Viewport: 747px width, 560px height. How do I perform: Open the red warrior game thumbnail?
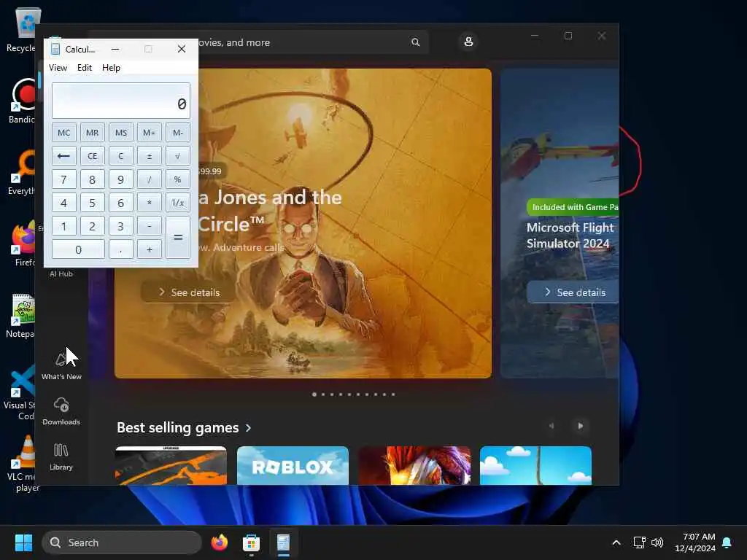tap(414, 465)
